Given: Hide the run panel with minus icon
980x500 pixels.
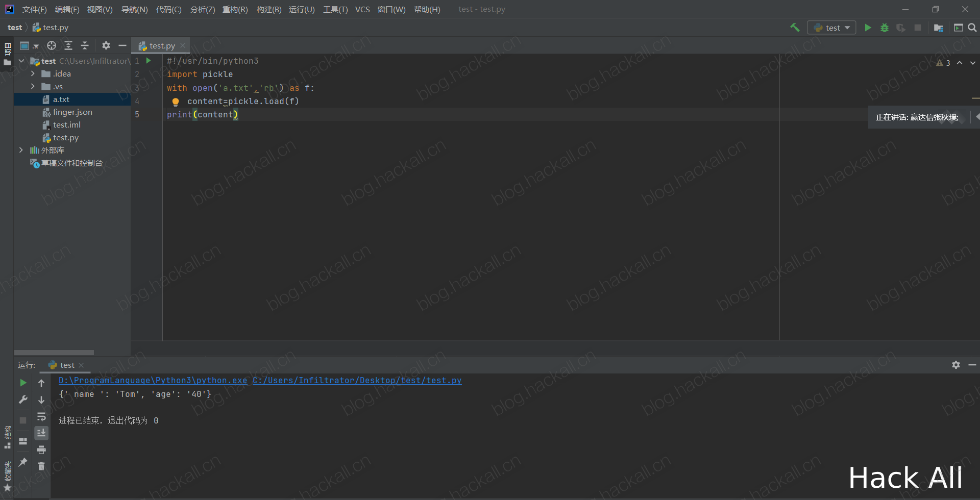Looking at the screenshot, I should (x=972, y=365).
